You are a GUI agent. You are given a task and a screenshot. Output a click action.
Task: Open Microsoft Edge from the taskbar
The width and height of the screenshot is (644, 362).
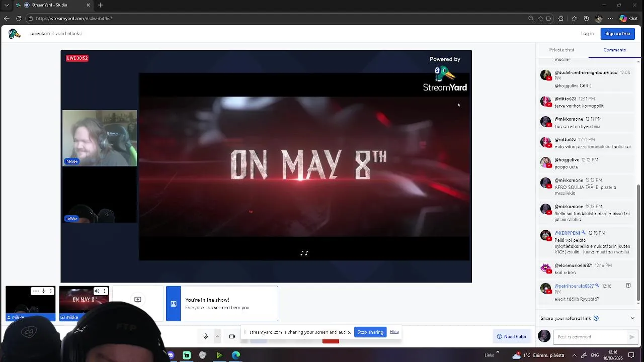(x=235, y=355)
